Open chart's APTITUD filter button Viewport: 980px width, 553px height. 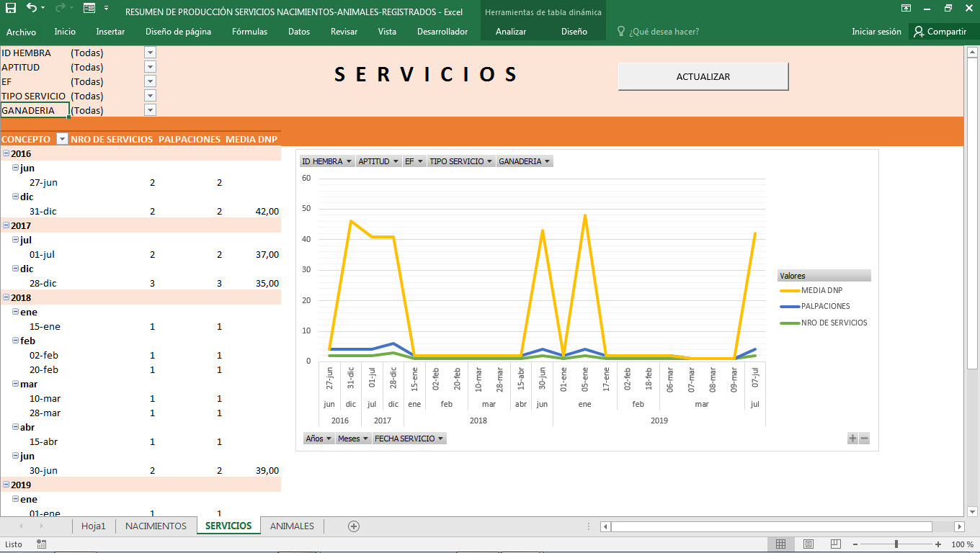click(x=378, y=161)
